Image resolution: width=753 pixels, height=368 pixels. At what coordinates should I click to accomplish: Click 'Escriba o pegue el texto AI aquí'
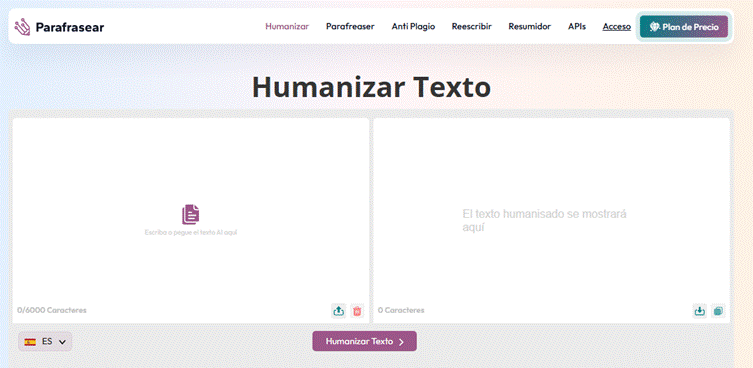pos(191,232)
